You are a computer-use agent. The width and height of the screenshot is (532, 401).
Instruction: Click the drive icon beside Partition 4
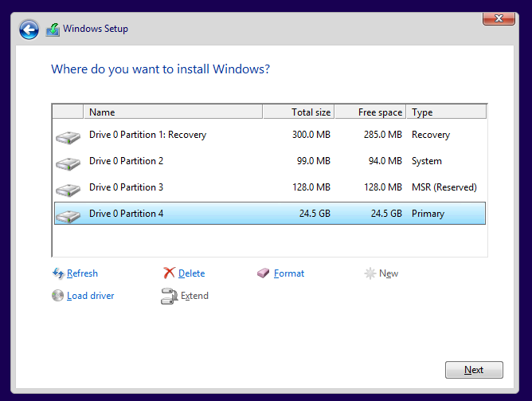(x=68, y=215)
